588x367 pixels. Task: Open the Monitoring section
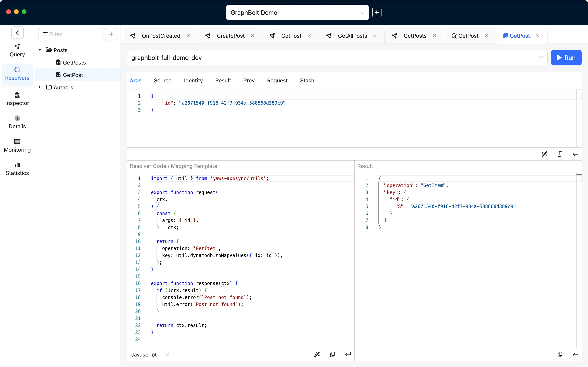click(17, 146)
